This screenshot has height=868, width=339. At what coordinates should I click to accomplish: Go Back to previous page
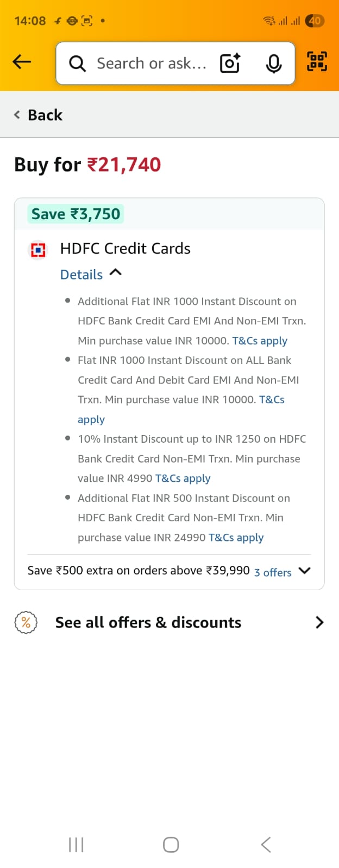coord(39,115)
